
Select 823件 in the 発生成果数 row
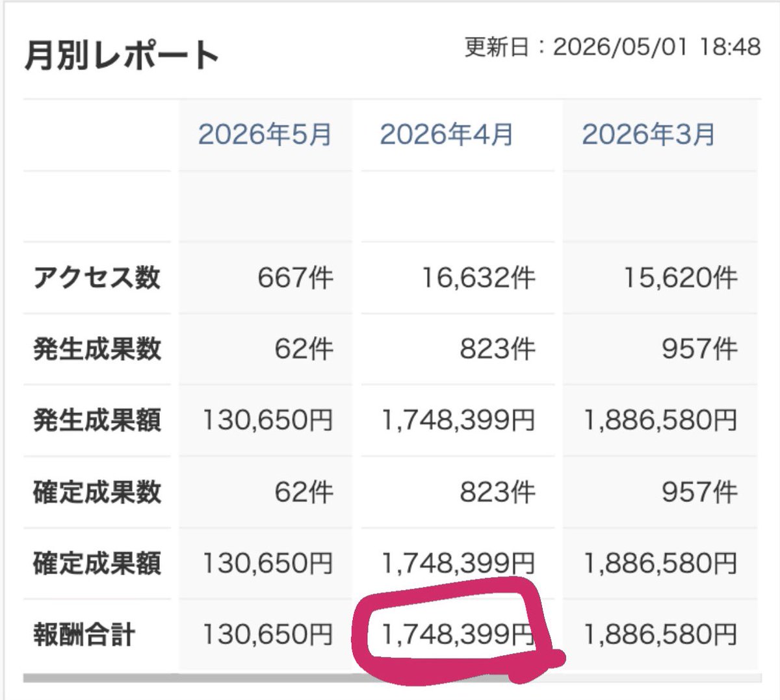point(498,350)
